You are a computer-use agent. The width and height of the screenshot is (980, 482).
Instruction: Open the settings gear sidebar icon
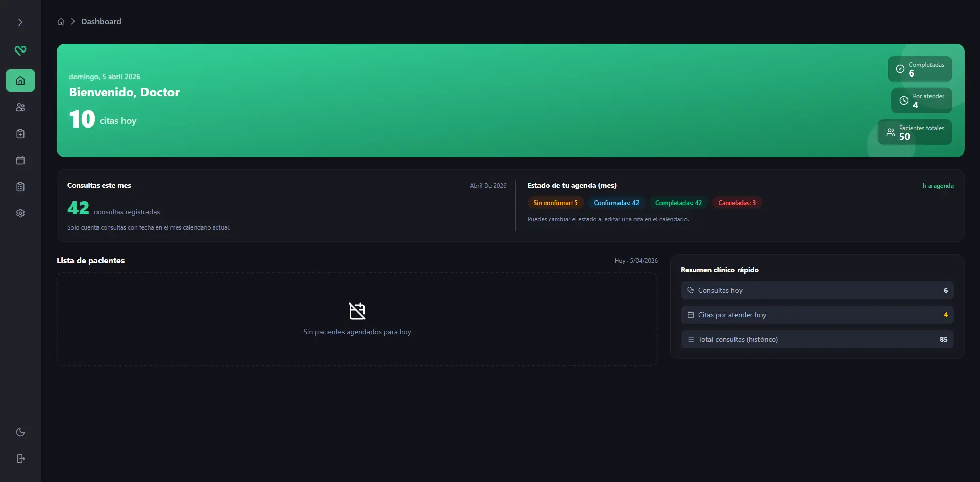click(x=20, y=213)
